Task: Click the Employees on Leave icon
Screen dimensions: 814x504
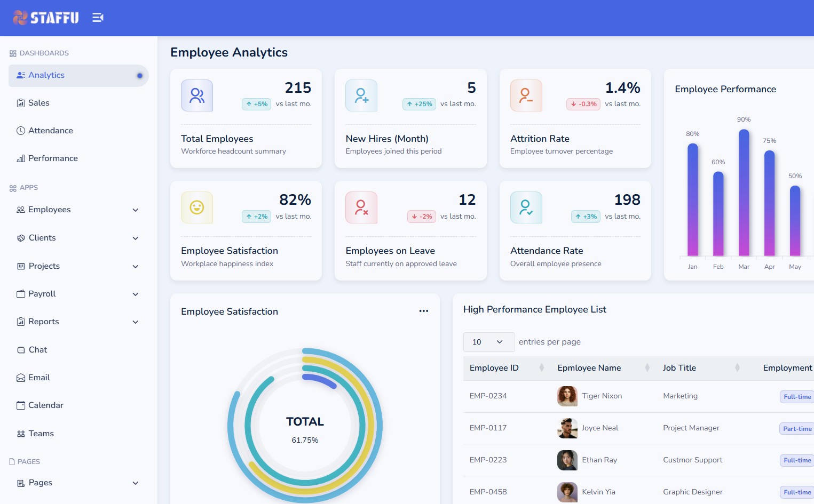Action: click(x=361, y=207)
